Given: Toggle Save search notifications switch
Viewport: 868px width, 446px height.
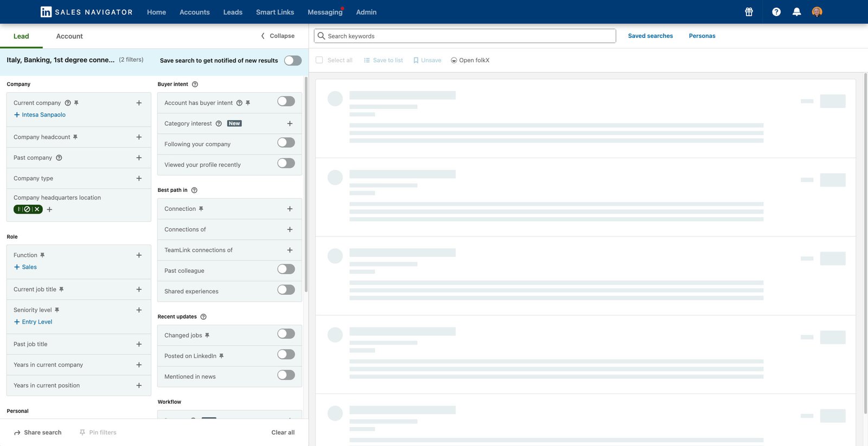Looking at the screenshot, I should pos(293,60).
